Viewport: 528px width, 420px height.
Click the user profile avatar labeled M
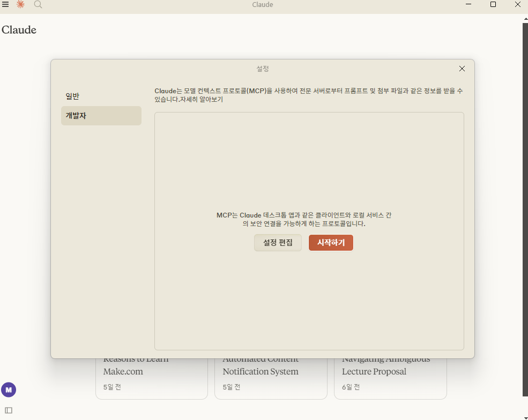pyautogui.click(x=9, y=389)
